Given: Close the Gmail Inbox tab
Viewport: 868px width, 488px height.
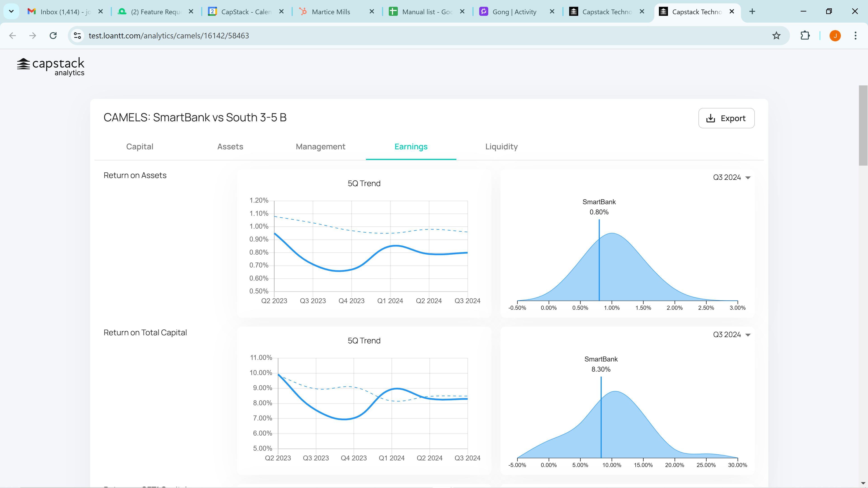Looking at the screenshot, I should (100, 12).
